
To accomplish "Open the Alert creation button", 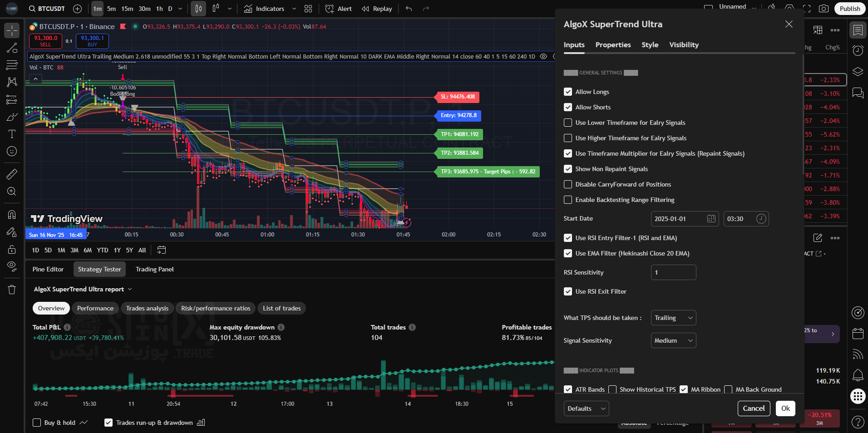I will (x=339, y=9).
